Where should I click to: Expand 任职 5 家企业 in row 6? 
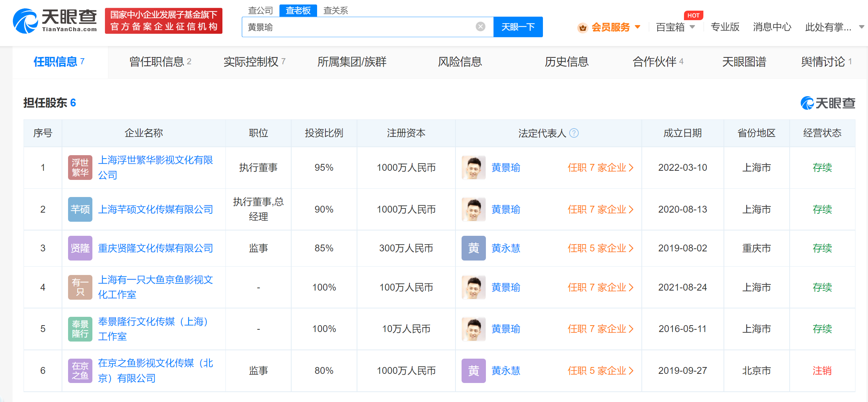[x=601, y=371]
